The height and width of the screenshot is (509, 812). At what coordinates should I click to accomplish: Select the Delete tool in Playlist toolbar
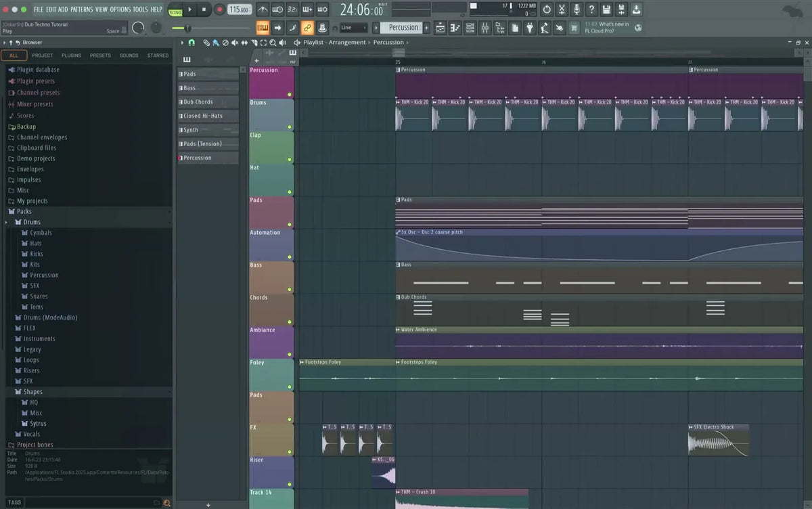pyautogui.click(x=225, y=43)
